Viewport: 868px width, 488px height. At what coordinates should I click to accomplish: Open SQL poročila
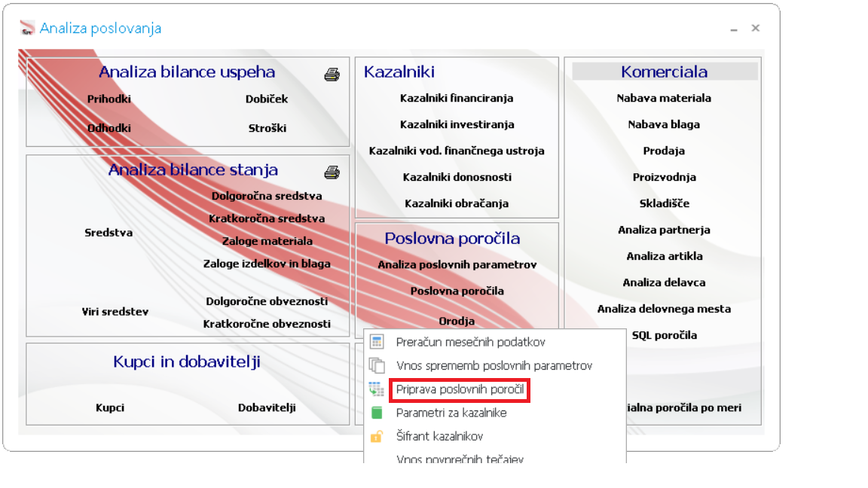point(665,335)
